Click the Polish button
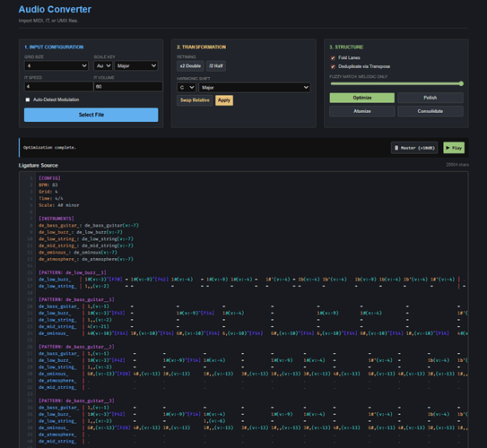The width and height of the screenshot is (487, 448). [430, 98]
